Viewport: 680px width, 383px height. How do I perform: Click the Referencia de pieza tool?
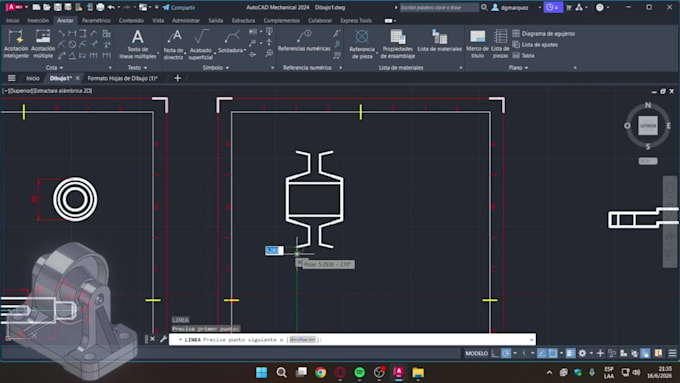(x=362, y=44)
